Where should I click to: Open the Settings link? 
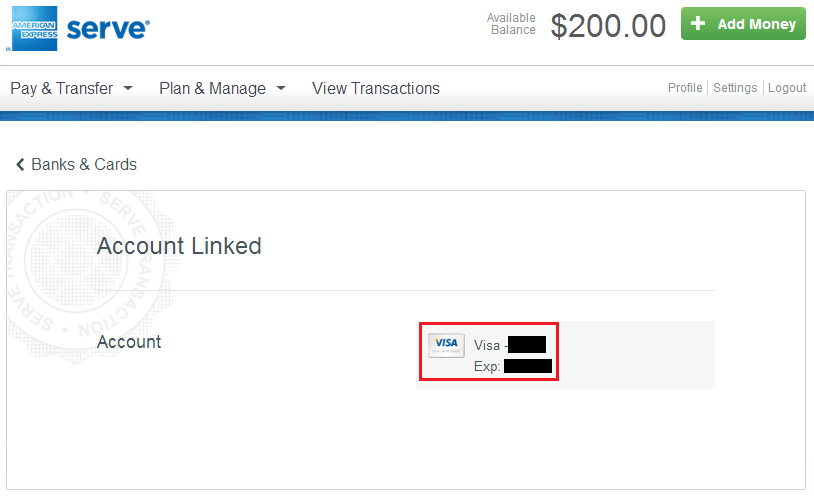click(735, 88)
